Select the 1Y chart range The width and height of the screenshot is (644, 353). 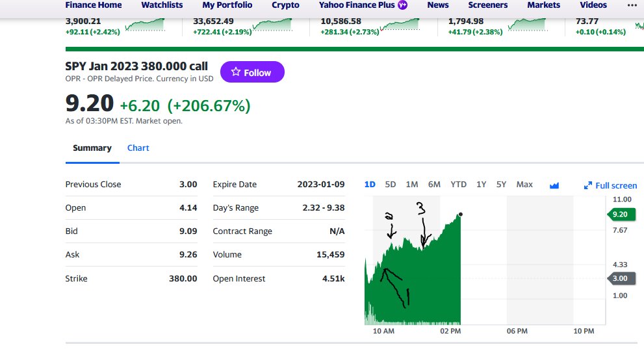point(482,185)
